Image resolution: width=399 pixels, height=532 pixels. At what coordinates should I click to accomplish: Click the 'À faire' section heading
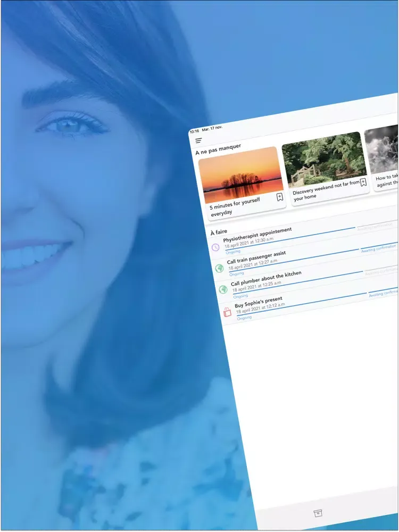coord(219,232)
